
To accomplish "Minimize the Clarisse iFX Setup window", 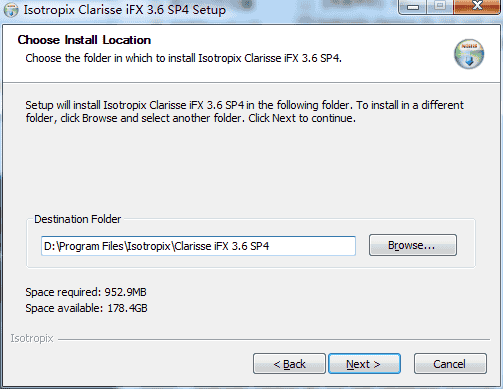I will click(x=412, y=7).
